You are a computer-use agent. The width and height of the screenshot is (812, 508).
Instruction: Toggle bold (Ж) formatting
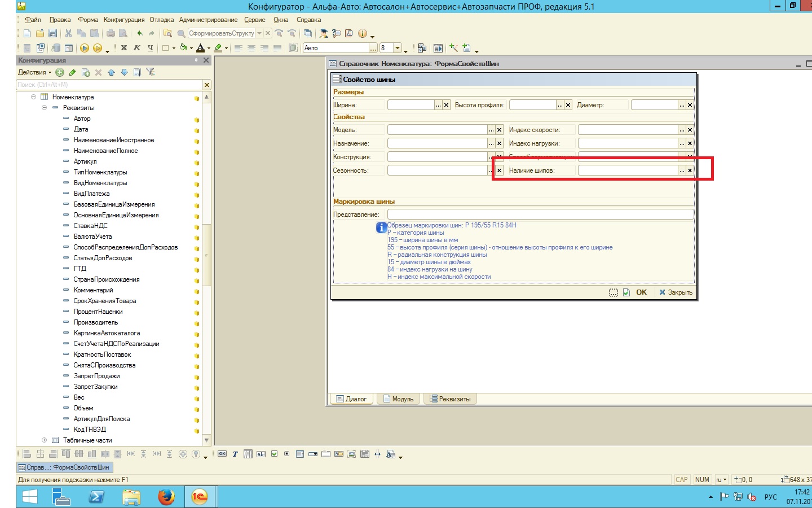click(124, 48)
